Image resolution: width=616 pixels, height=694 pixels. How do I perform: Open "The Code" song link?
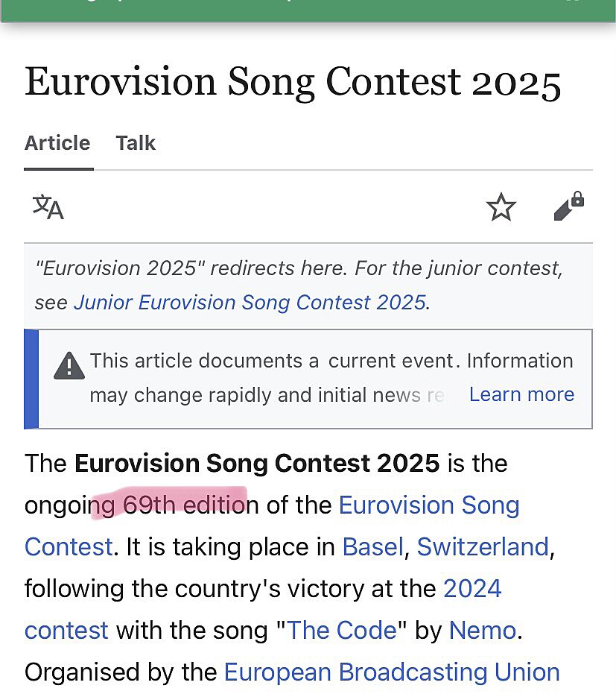tap(342, 631)
